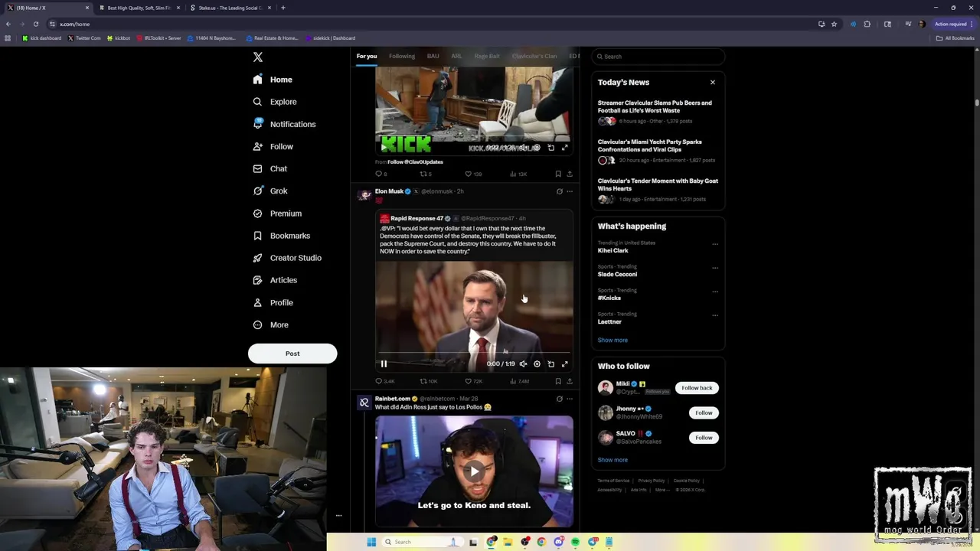Image resolution: width=980 pixels, height=551 pixels.
Task: Bookmark this page with the star icon
Action: (834, 24)
